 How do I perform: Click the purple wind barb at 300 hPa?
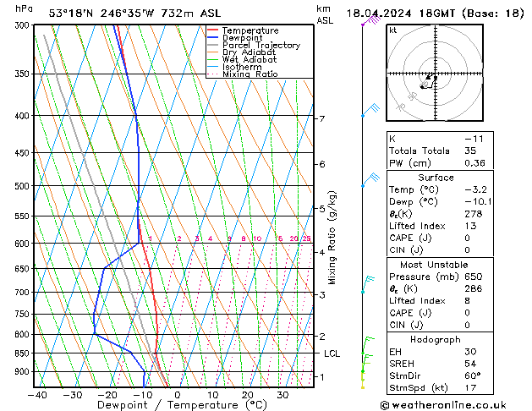pyautogui.click(x=371, y=20)
